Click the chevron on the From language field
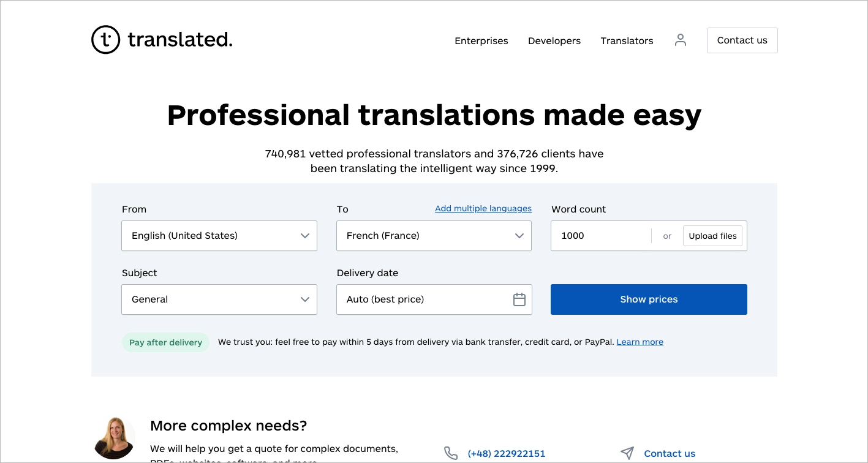Screen dimensions: 868x463 304,236
